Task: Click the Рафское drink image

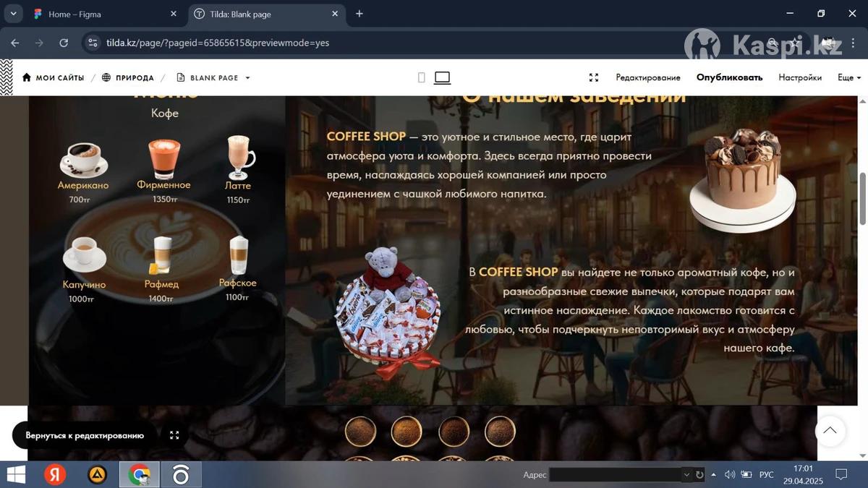Action: (238, 255)
